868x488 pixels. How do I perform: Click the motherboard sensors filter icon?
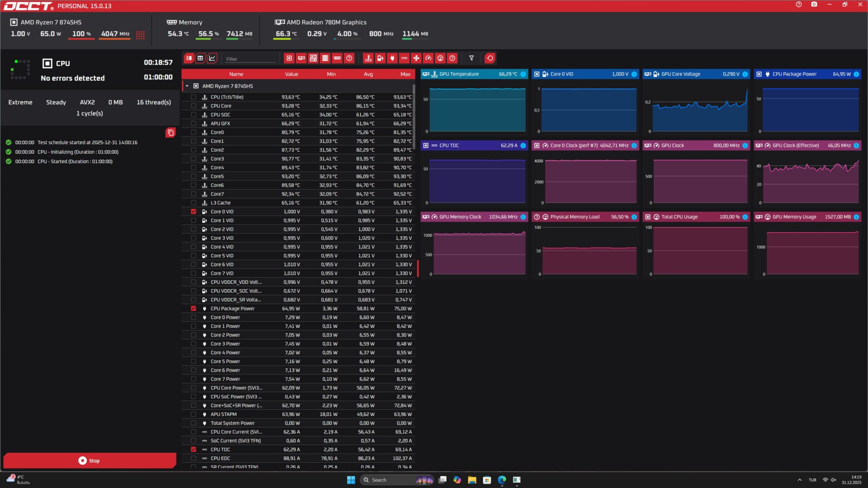coord(312,58)
